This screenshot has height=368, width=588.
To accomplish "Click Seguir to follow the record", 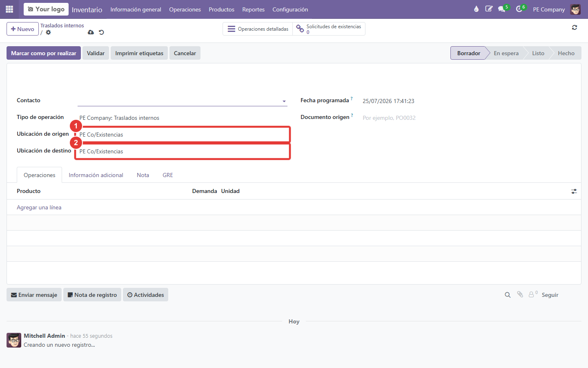I will tap(550, 295).
